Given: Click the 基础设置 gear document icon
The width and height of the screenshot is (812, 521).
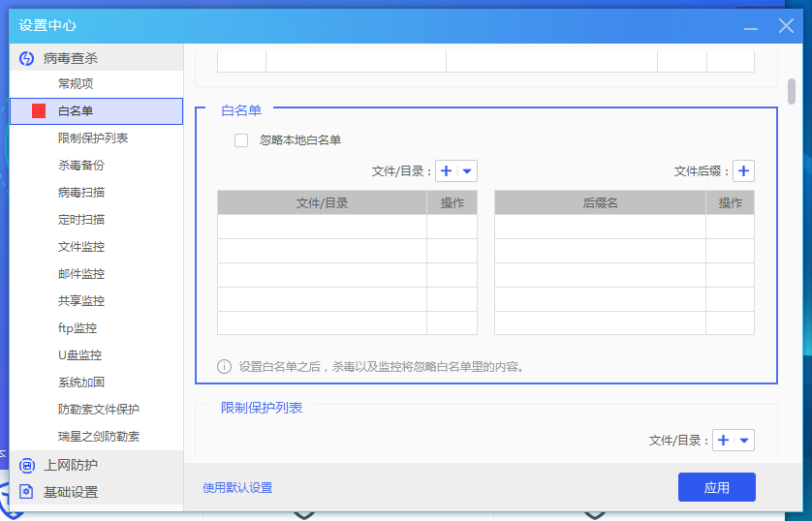Looking at the screenshot, I should (x=26, y=492).
